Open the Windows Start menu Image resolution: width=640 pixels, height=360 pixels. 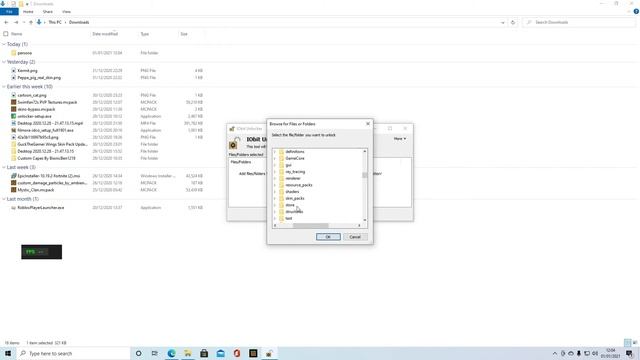pyautogui.click(x=8, y=353)
